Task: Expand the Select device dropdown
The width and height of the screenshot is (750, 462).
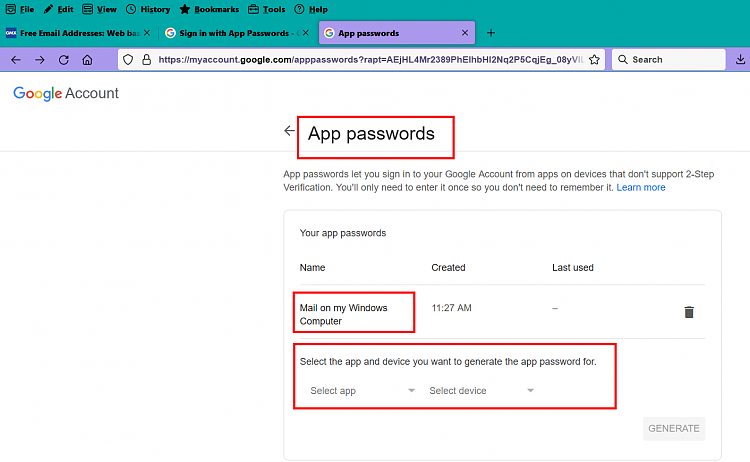Action: point(481,391)
